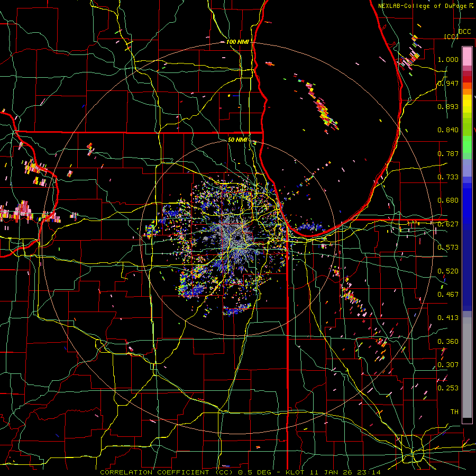Pick the pink segment of the color scale

tap(467, 57)
